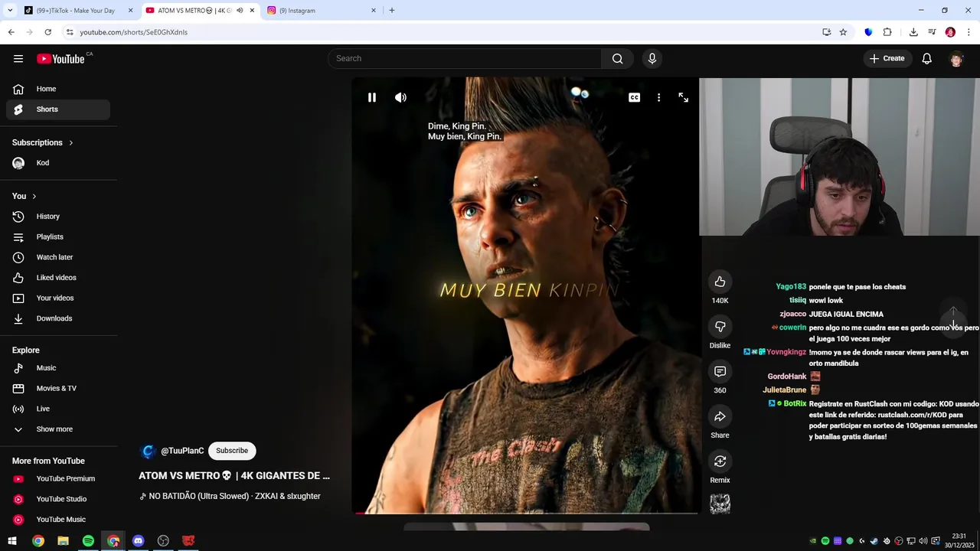
Task: Expand the Subscriptions section
Action: pos(43,142)
